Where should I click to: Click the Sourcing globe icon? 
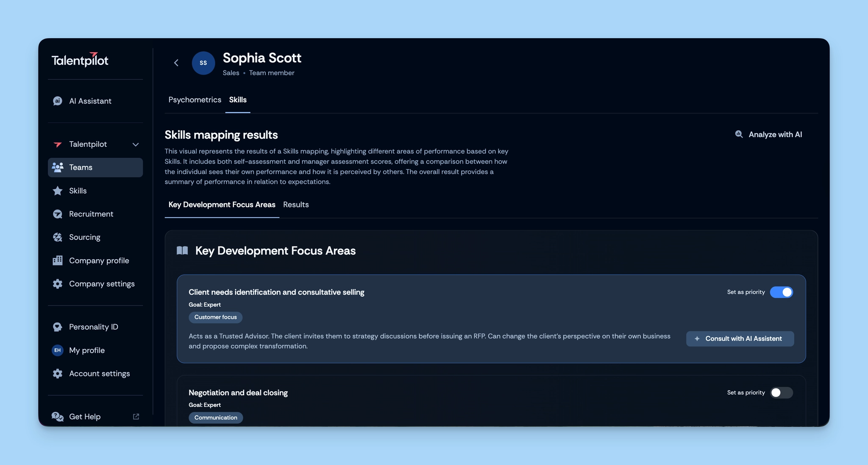pos(58,237)
